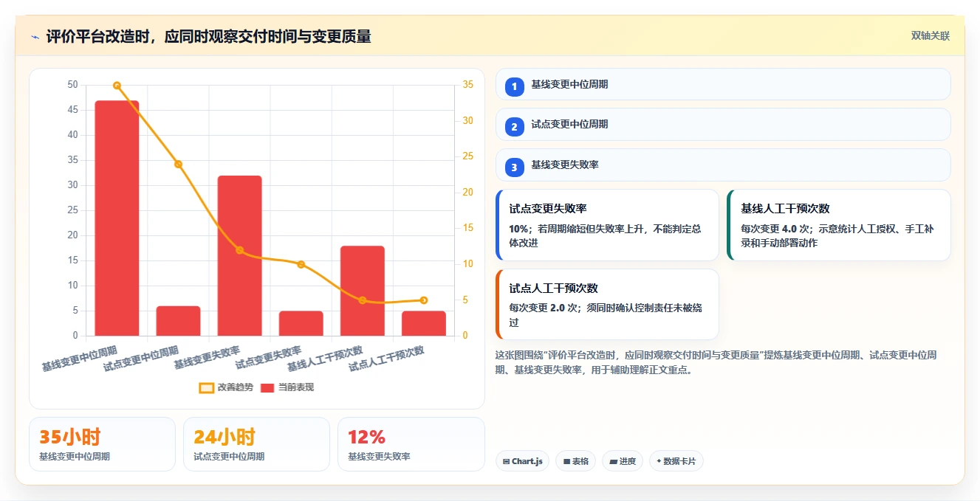The width and height of the screenshot is (980, 501).
Task: Toggle the 当前表现 red legend swatch
Action: [x=267, y=387]
